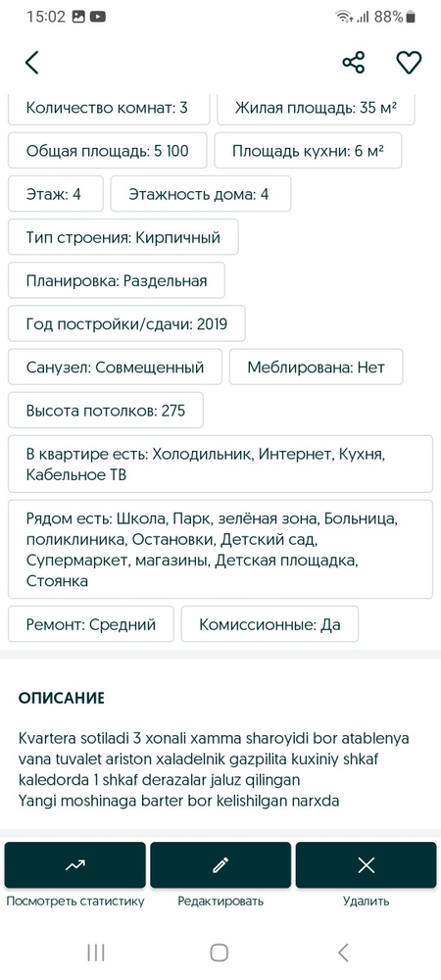The height and width of the screenshot is (980, 441).
Task: Tap the X Delete button
Action: click(367, 865)
